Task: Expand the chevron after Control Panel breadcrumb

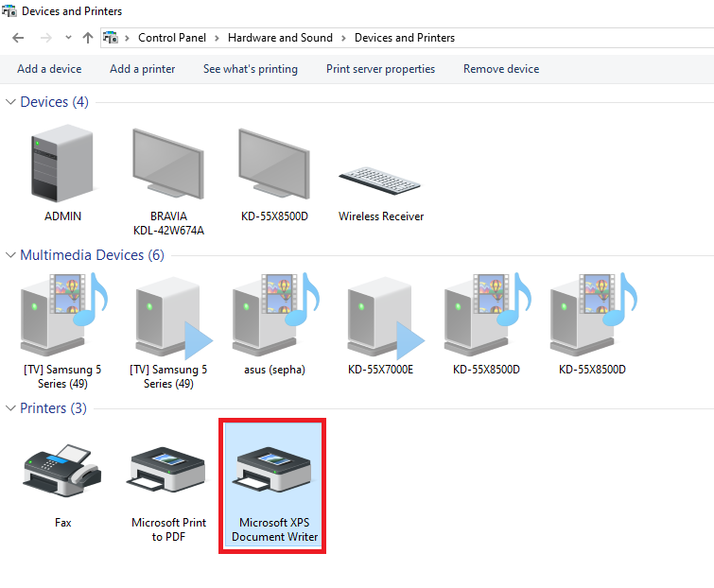Action: (218, 38)
